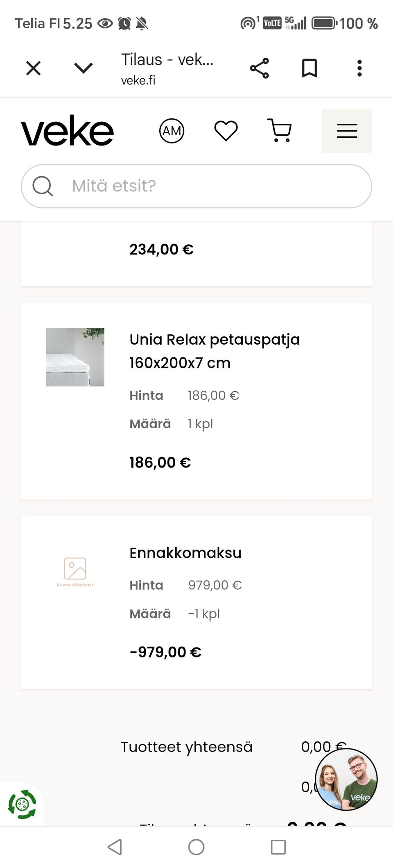This screenshot has width=393, height=868.
Task: Open the hamburger menu
Action: pyautogui.click(x=347, y=131)
